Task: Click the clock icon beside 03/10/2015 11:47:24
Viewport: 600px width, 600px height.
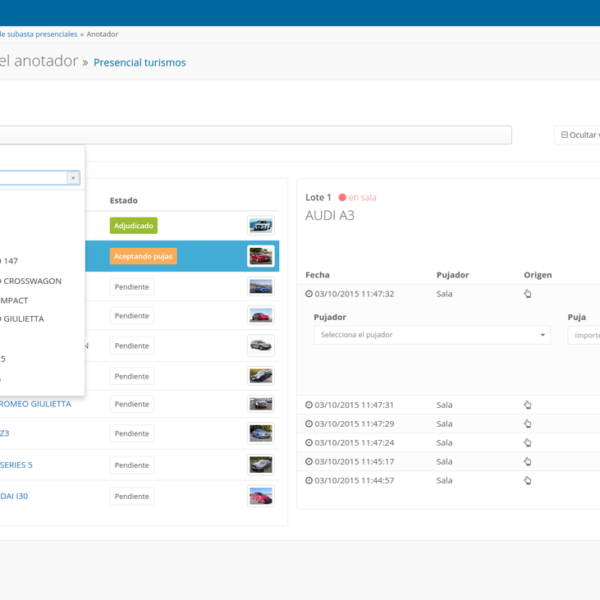Action: 309,442
